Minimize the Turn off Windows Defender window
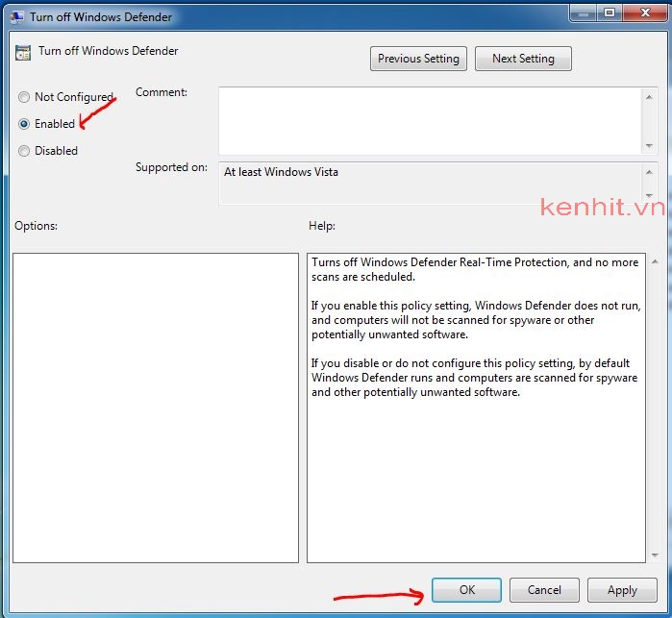The image size is (672, 618). (584, 12)
